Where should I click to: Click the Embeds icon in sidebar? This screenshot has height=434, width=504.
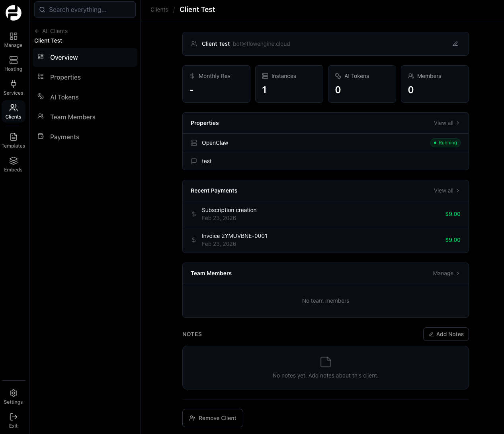click(13, 161)
